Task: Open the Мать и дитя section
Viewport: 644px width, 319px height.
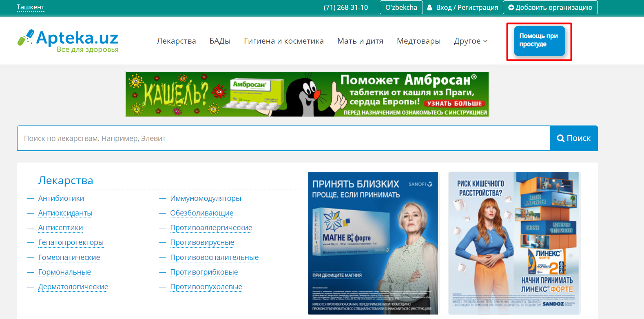Action: pos(360,41)
